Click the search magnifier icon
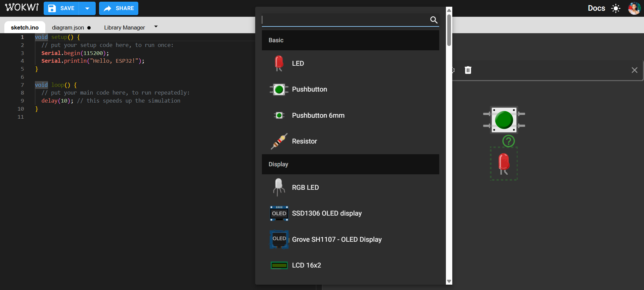The height and width of the screenshot is (290, 644). (x=434, y=20)
